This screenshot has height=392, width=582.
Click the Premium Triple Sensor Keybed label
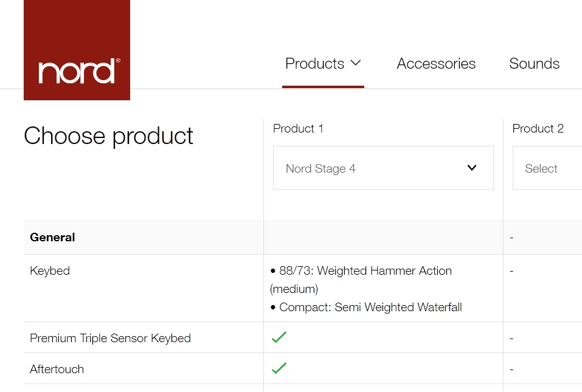(110, 338)
